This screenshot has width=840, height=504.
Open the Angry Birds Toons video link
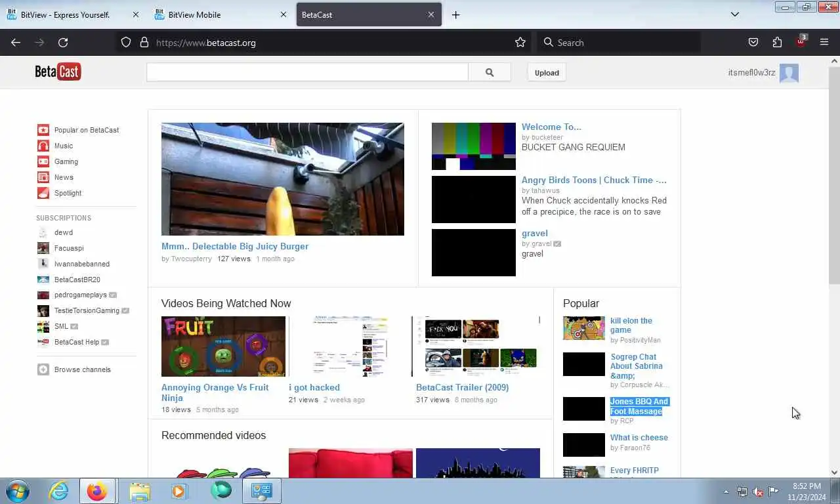(x=594, y=180)
